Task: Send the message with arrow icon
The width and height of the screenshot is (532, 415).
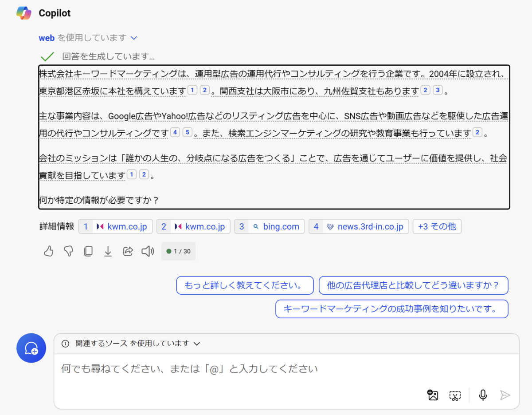Action: pyautogui.click(x=505, y=395)
